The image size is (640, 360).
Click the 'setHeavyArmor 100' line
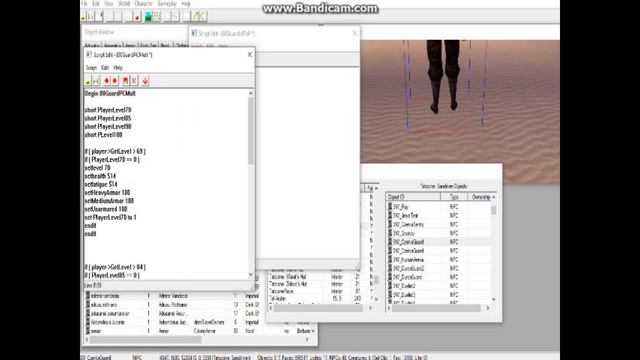pyautogui.click(x=107, y=193)
